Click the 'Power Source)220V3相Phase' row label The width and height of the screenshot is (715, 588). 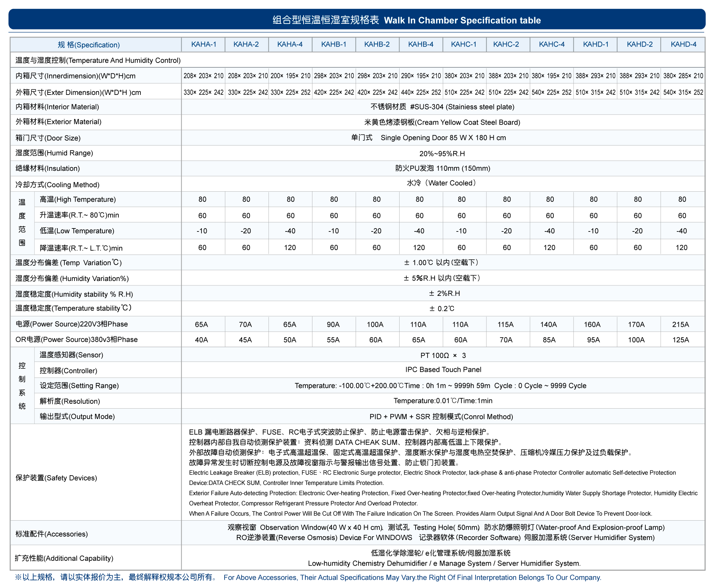71,324
